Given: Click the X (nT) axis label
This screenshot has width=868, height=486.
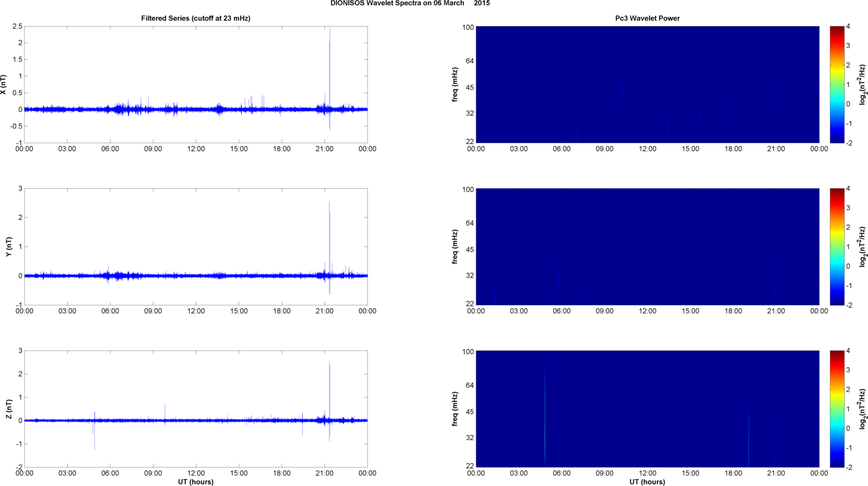Looking at the screenshot, I should (3, 84).
